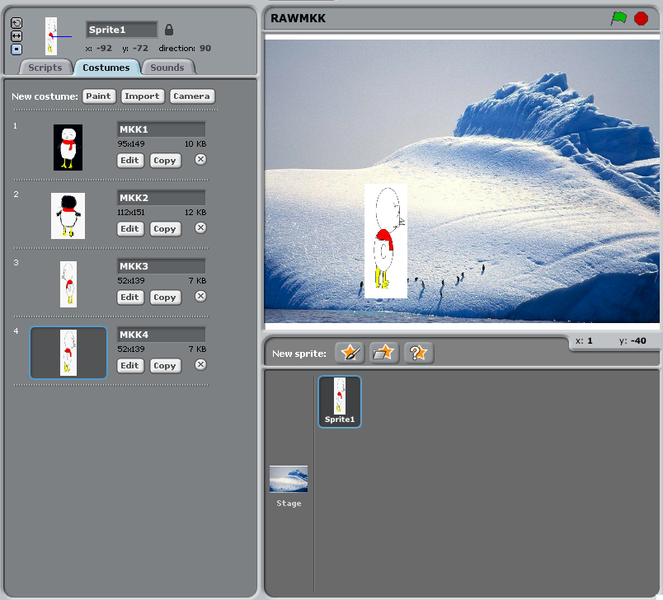The image size is (663, 600).
Task: Edit the MKK3 costume
Action: pos(129,297)
